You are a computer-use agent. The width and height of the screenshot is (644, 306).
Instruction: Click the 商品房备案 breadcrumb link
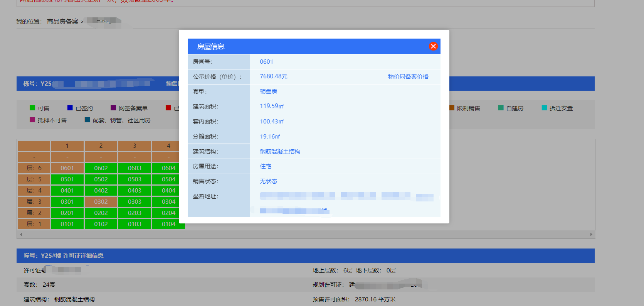(x=62, y=22)
